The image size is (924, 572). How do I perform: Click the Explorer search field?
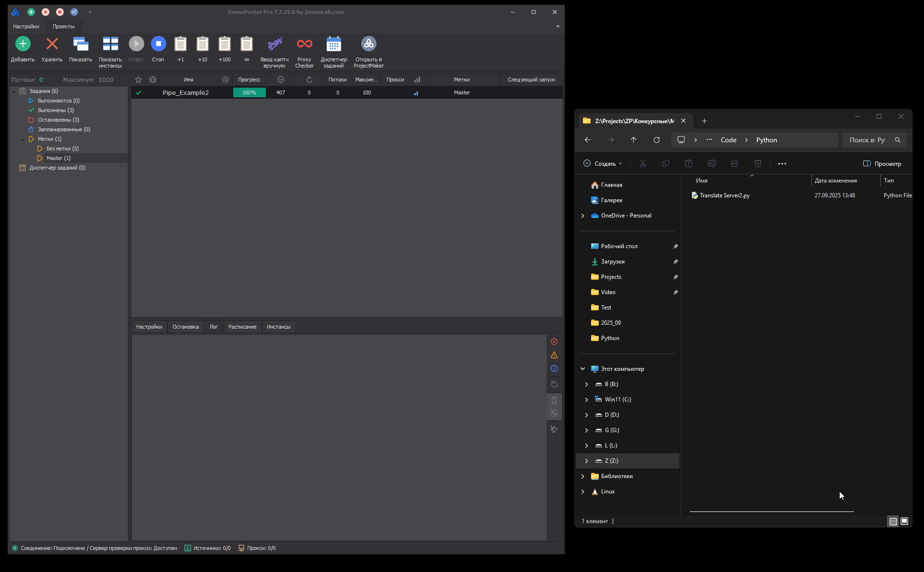pyautogui.click(x=868, y=140)
